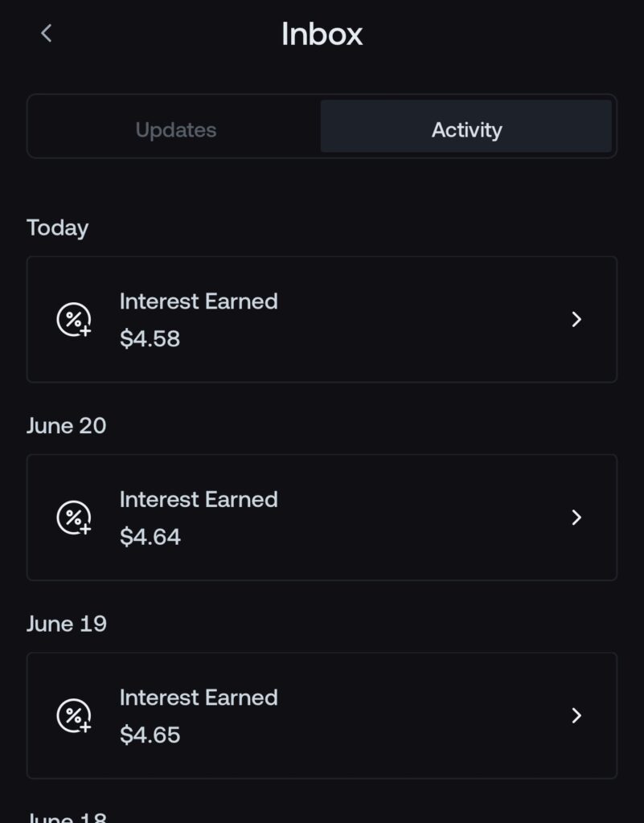Click the June 19 date header
The height and width of the screenshot is (823, 644).
(67, 624)
